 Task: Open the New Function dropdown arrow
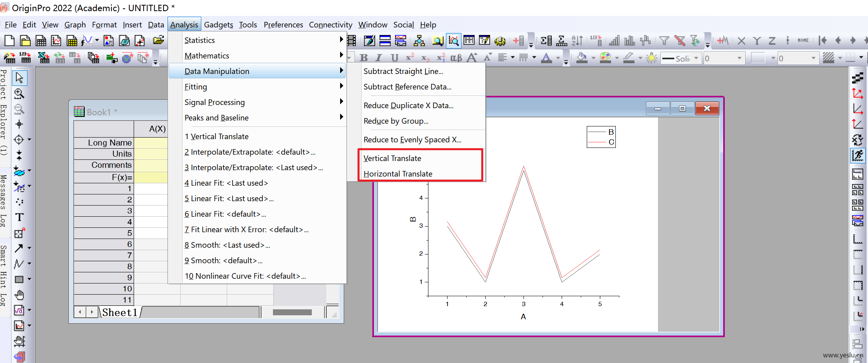pos(97,40)
